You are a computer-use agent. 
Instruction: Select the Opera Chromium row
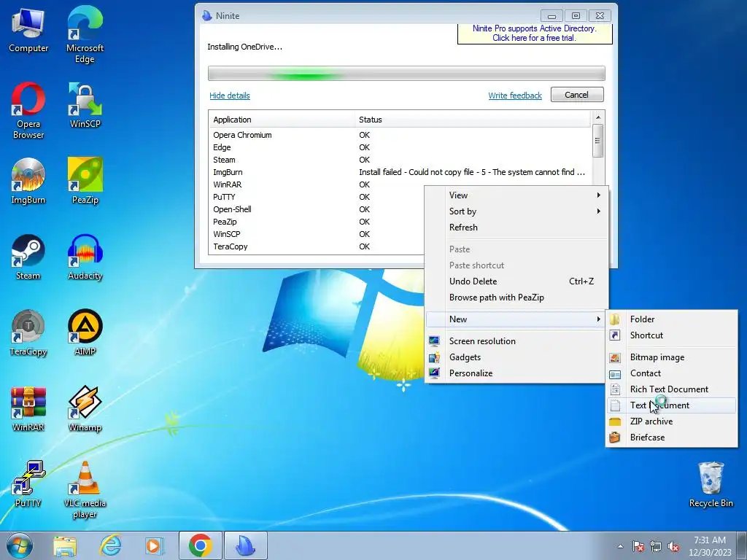pyautogui.click(x=400, y=135)
